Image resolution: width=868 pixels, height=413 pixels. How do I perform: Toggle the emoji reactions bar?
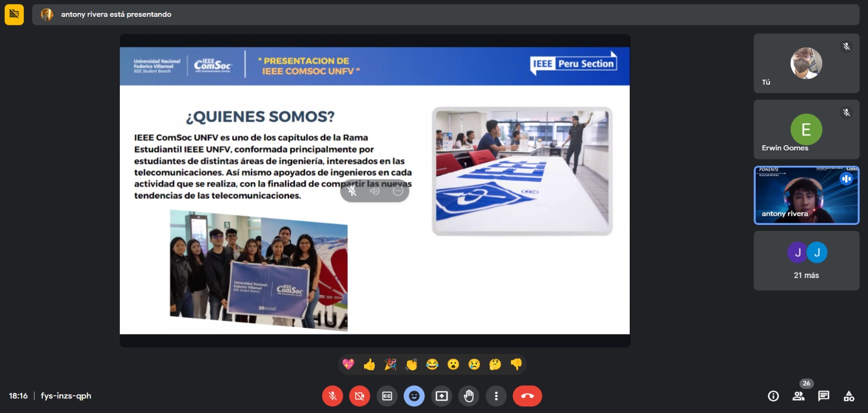coord(414,396)
